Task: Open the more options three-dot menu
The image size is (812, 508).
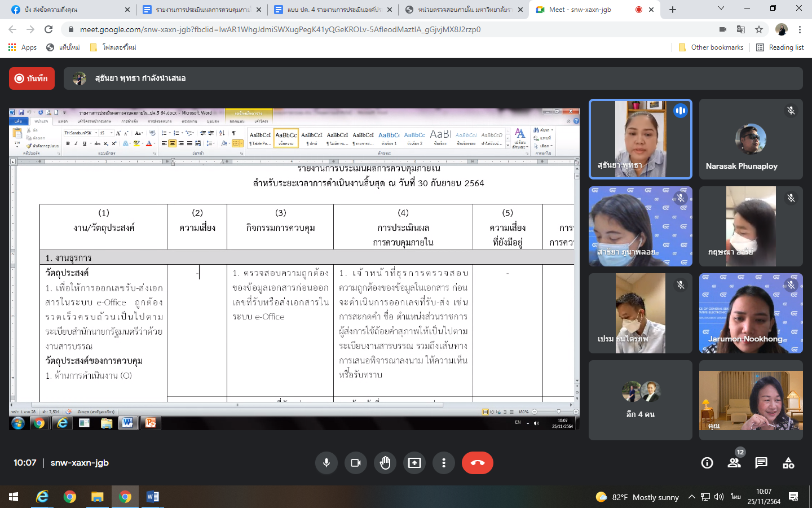Action: click(x=444, y=463)
